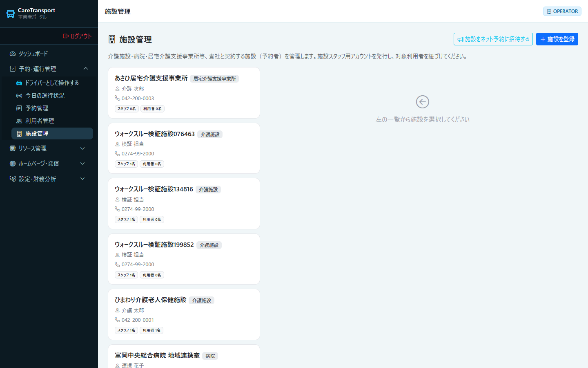Select ウォークスルー検証施設199852 facility card
The width and height of the screenshot is (588, 368).
click(184, 259)
